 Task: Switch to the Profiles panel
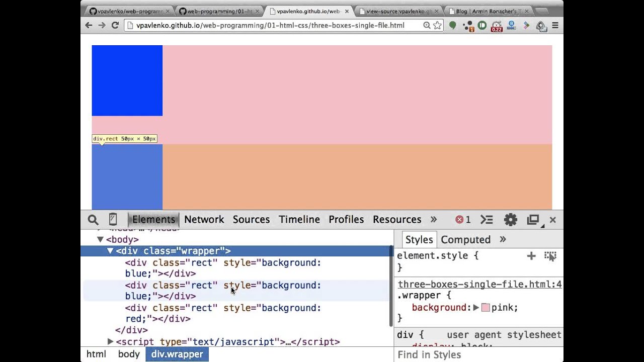click(346, 220)
